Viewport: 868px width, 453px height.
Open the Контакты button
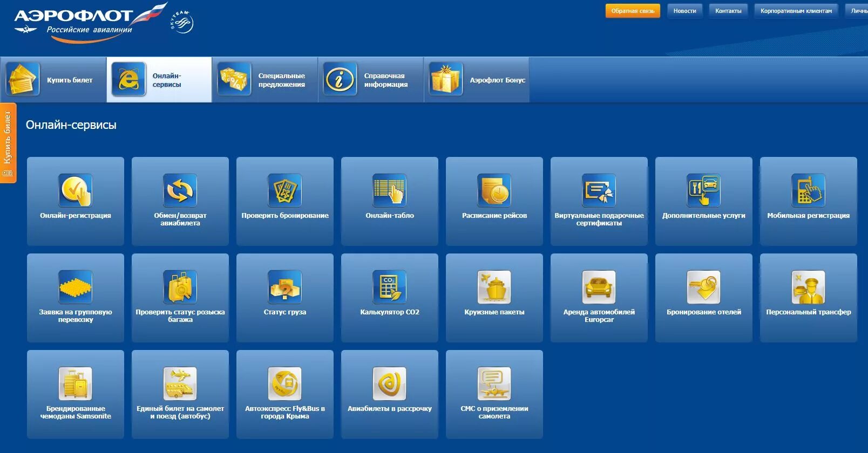[x=728, y=11]
